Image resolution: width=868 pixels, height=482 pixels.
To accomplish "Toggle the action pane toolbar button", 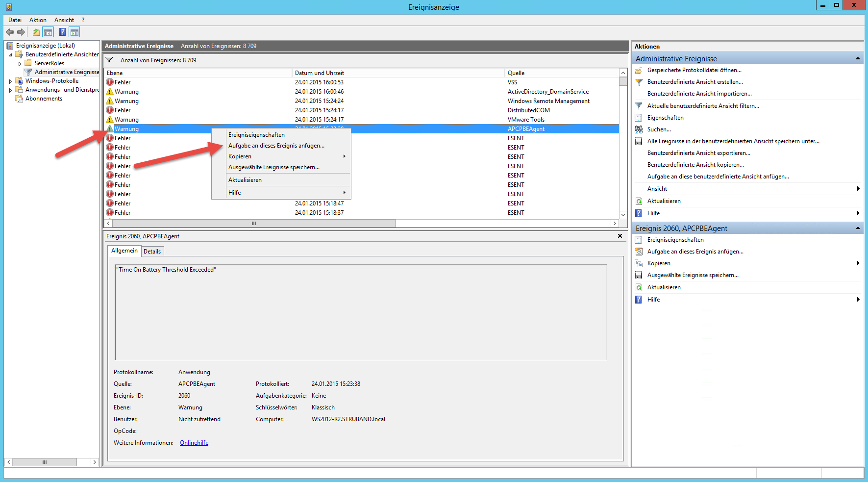I will pos(74,32).
